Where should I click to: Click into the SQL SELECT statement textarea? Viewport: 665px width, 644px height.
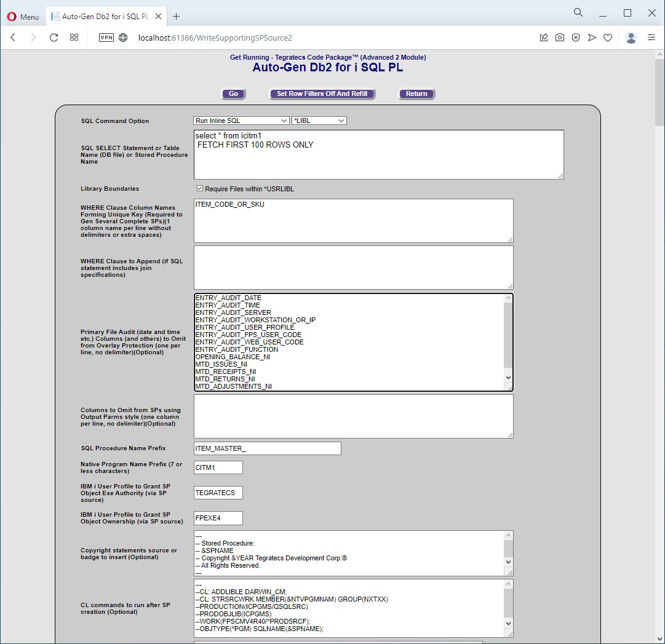(379, 154)
